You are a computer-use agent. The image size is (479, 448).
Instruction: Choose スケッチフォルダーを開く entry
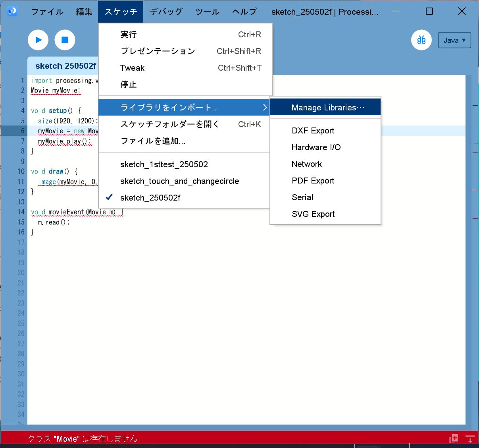[184, 124]
